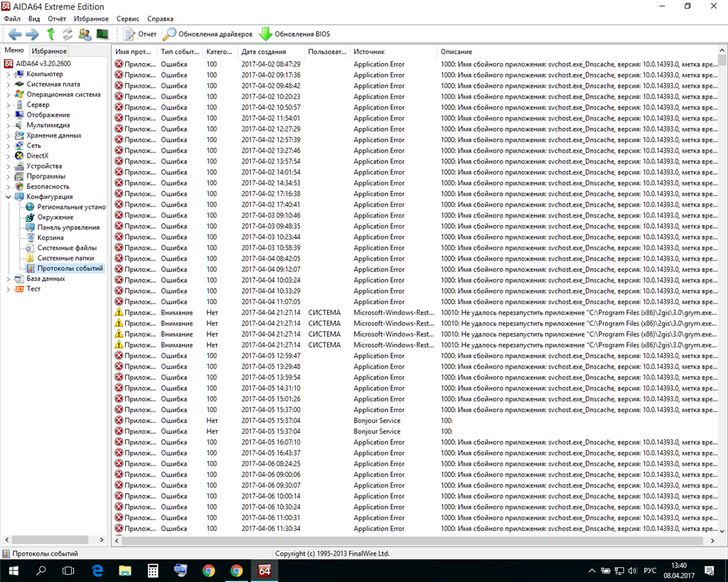The image size is (728, 582).
Task: Select Хранение данных tree item
Action: 54,135
